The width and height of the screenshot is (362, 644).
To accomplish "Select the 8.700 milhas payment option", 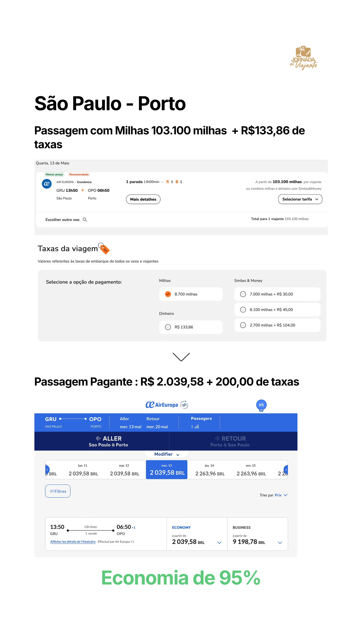I will point(191,294).
